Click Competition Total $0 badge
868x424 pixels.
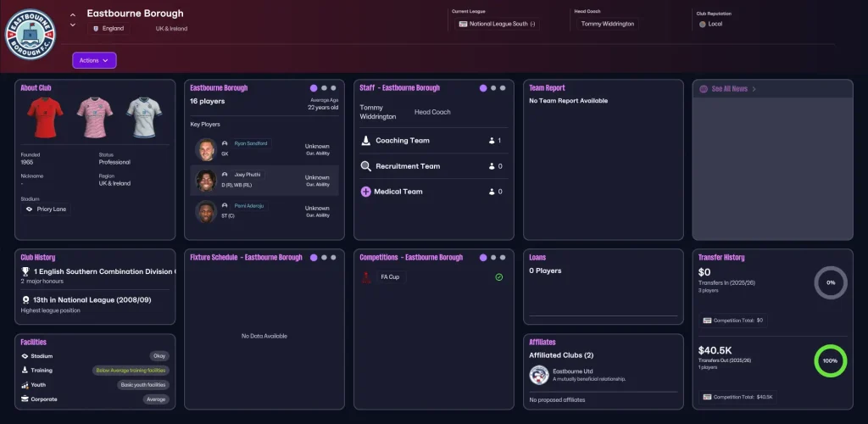pos(733,321)
